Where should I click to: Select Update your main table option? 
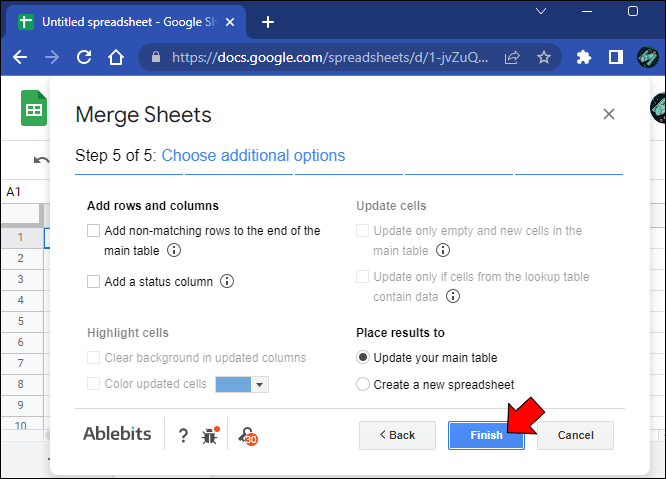[x=363, y=358]
